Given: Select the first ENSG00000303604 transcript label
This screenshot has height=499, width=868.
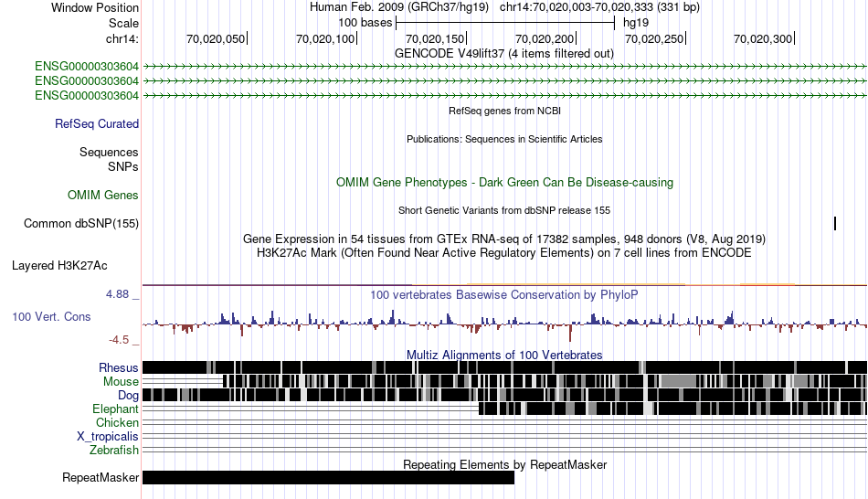Looking at the screenshot, I should click(87, 67).
